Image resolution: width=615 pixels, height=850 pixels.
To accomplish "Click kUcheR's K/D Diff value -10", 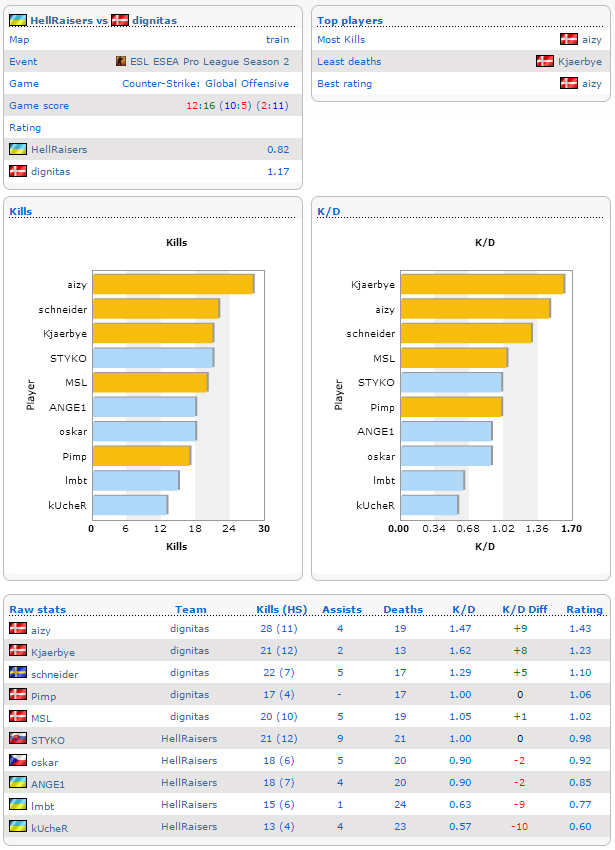I will pos(519,826).
